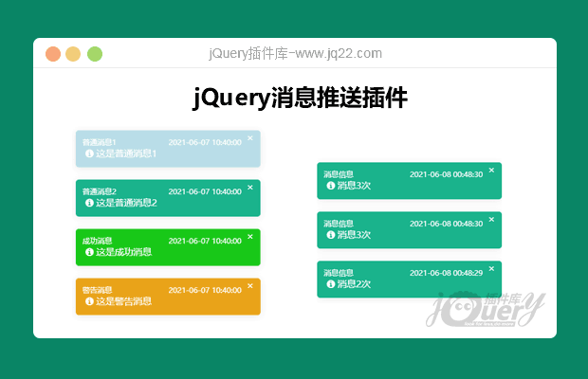Dismiss the 普通消息2 notification with its X
This screenshot has width=588, height=379.
250,188
